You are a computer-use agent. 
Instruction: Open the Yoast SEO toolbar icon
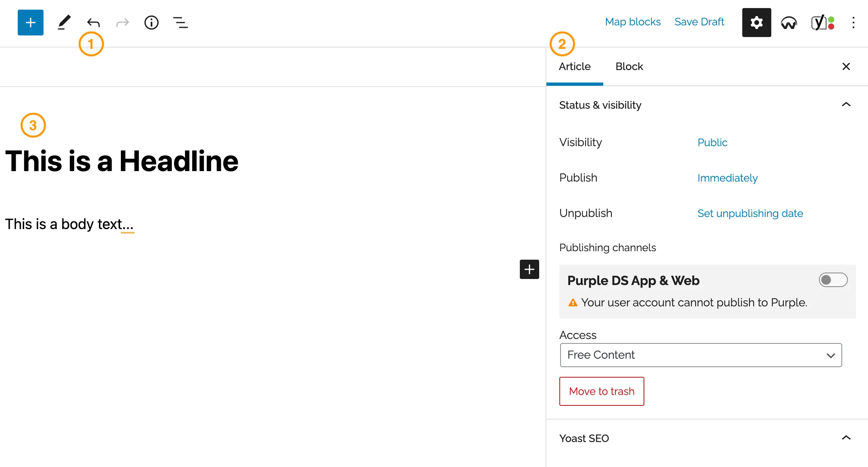(823, 23)
